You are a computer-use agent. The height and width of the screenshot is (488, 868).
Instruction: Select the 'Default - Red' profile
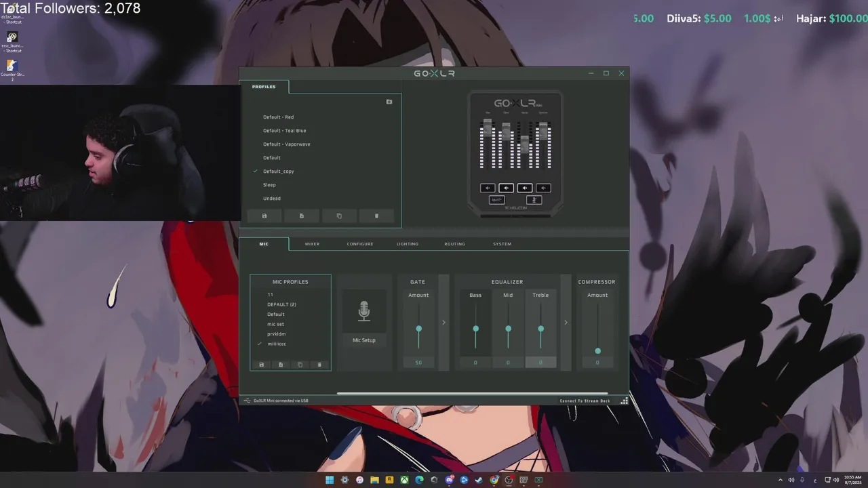(278, 117)
